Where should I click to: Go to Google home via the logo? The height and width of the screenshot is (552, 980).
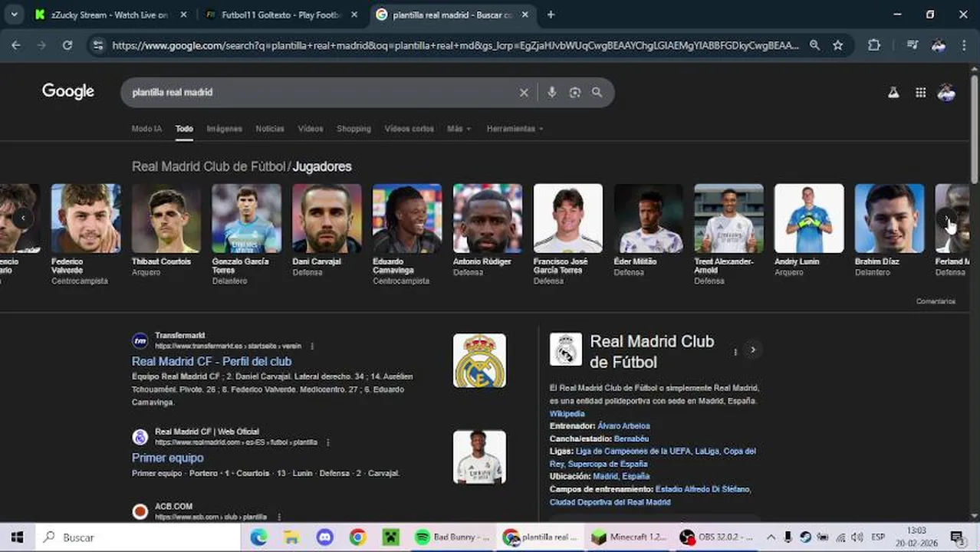[x=68, y=91]
